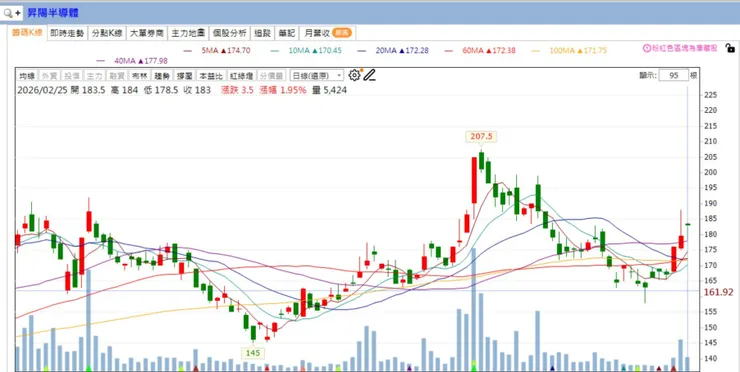Click the 量 5,424 volume text

(329, 90)
